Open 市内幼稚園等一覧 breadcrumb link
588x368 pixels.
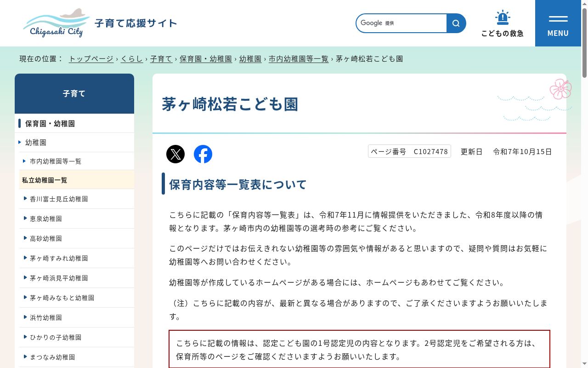[x=299, y=59]
